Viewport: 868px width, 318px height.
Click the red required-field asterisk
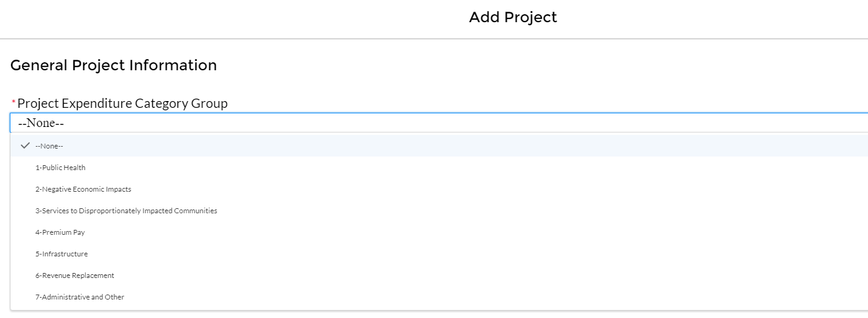[14, 102]
